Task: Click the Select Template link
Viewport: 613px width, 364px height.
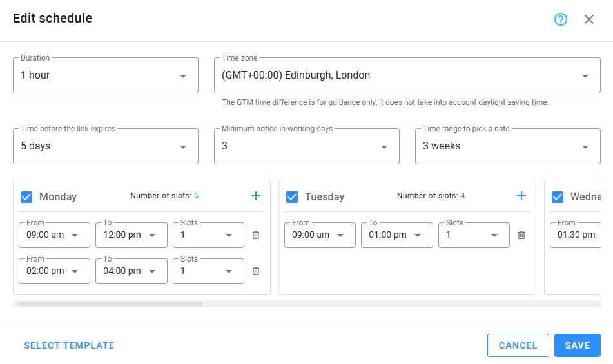Action: click(69, 345)
